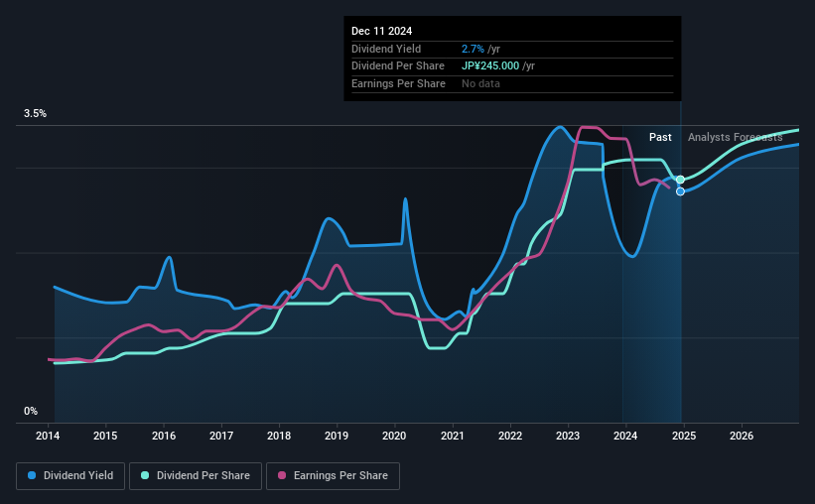Click the 2017 x-axis label

[x=221, y=436]
